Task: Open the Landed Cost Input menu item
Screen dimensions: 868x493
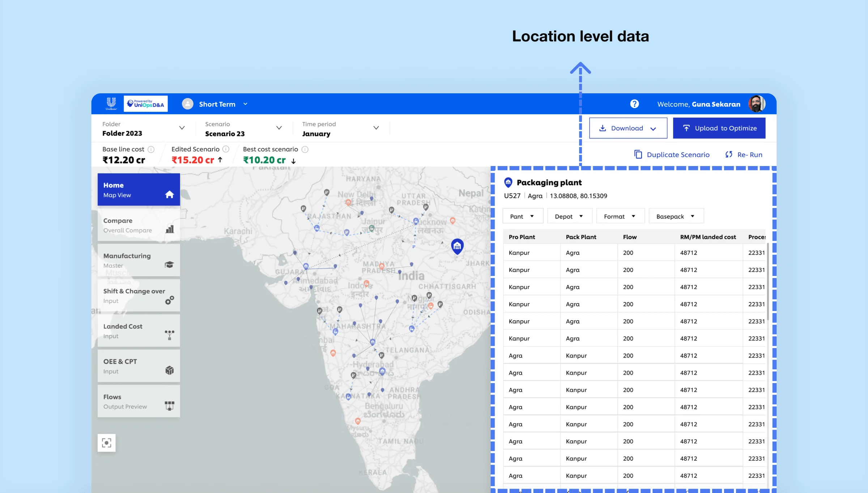Action: [139, 331]
